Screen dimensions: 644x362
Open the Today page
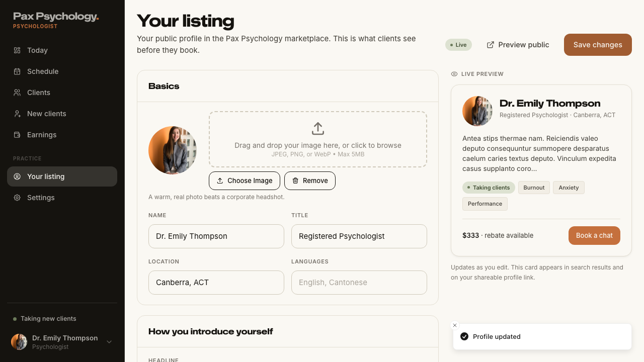(62, 50)
